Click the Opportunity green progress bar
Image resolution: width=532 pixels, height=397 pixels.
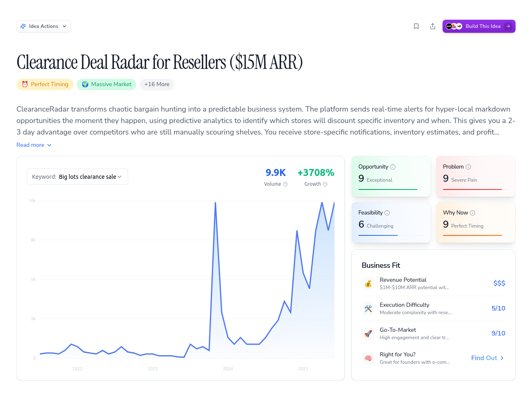pyautogui.click(x=388, y=189)
